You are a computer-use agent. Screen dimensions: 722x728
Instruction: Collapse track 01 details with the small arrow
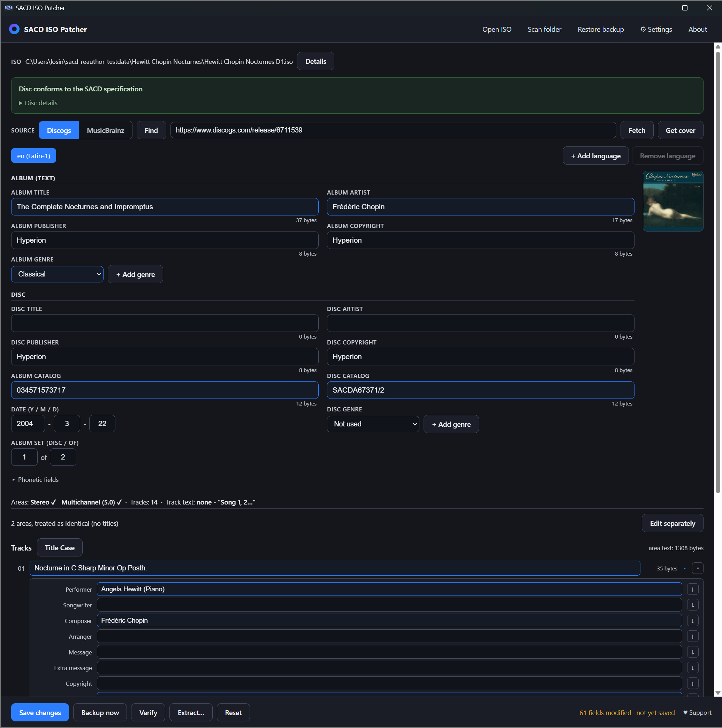point(698,568)
